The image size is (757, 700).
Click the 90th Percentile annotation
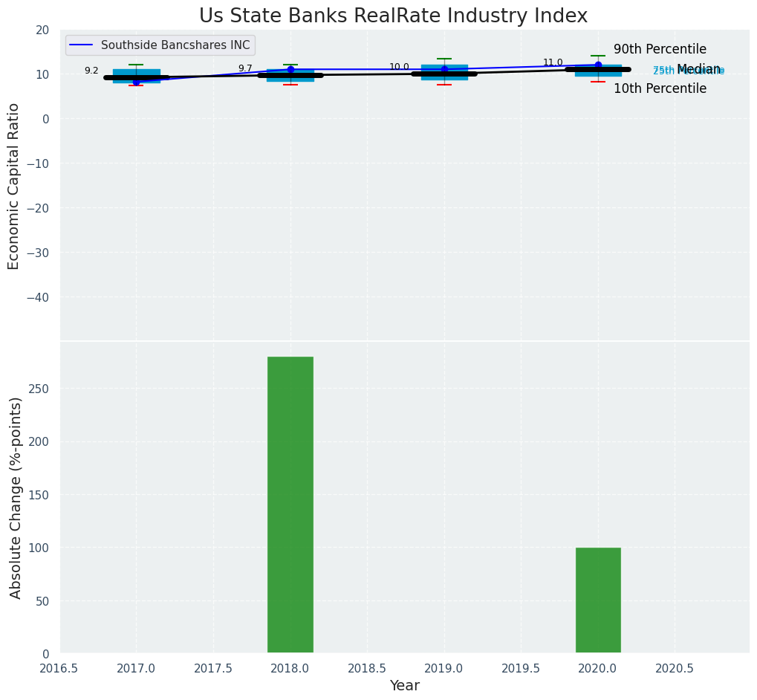tap(660, 50)
